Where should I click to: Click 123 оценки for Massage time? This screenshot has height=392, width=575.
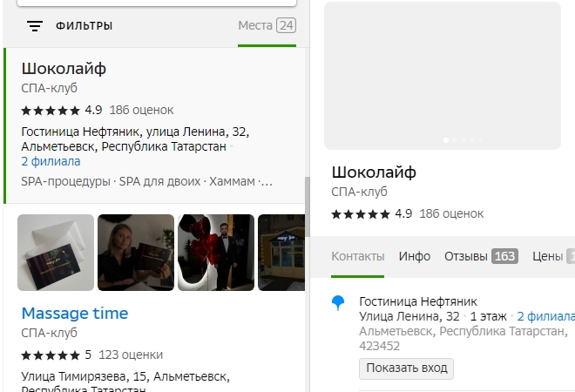(135, 355)
